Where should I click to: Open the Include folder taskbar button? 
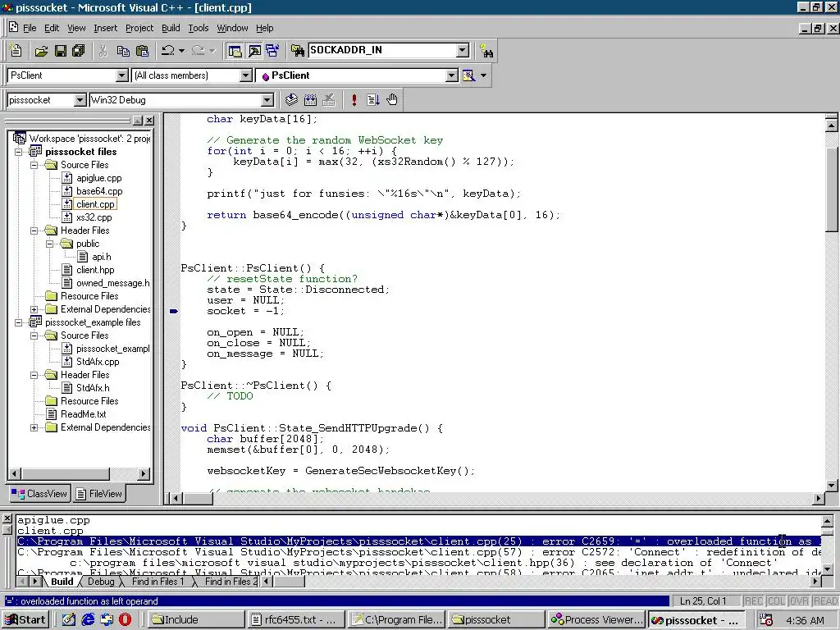click(195, 620)
